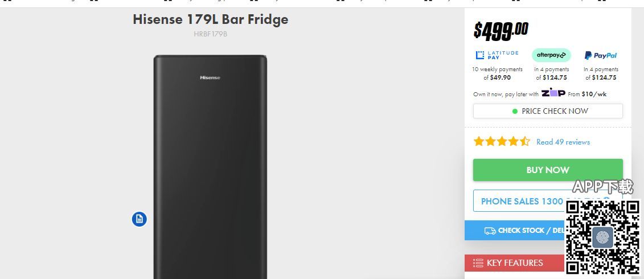
Task: Select the PayPal payment logo
Action: (x=601, y=55)
